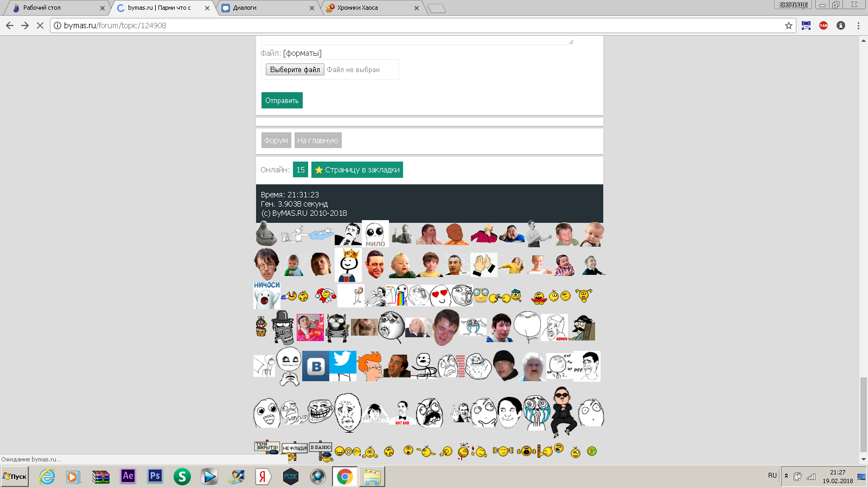The width and height of the screenshot is (868, 488).
Task: Click the green Отправить button
Action: (282, 100)
